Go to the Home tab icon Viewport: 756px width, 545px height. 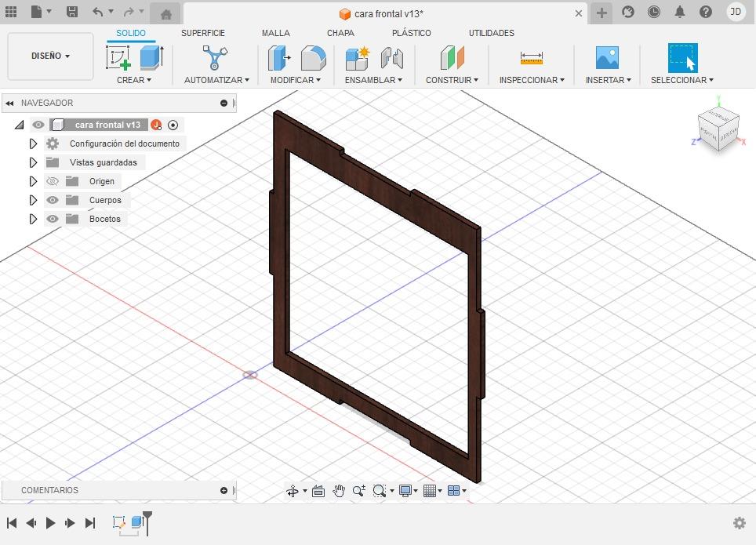(x=165, y=14)
